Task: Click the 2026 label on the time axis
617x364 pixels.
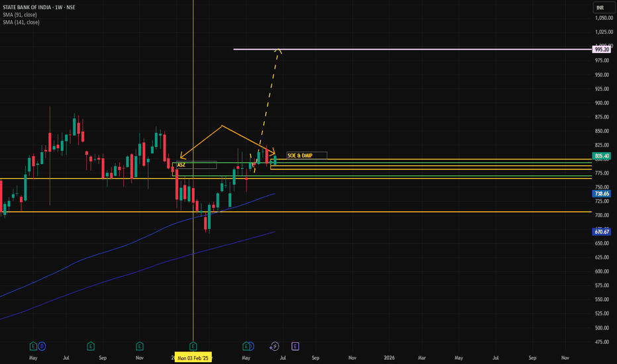Action: pyautogui.click(x=389, y=357)
